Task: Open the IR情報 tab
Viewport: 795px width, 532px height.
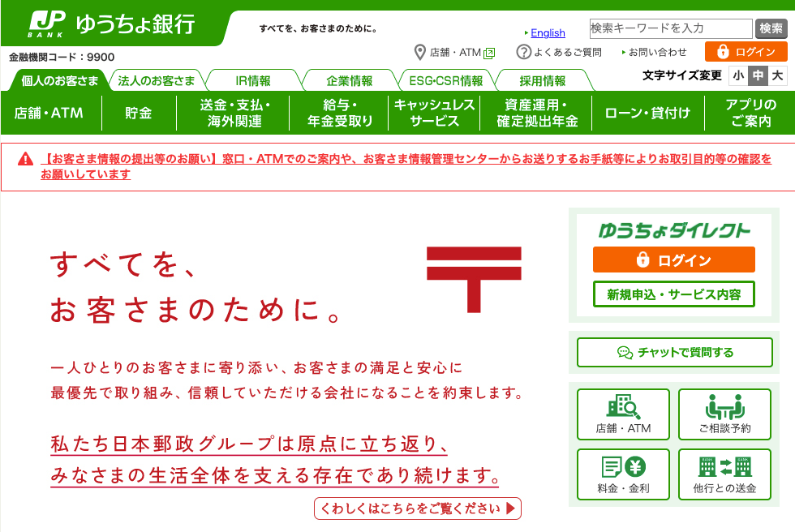Action: pos(253,80)
